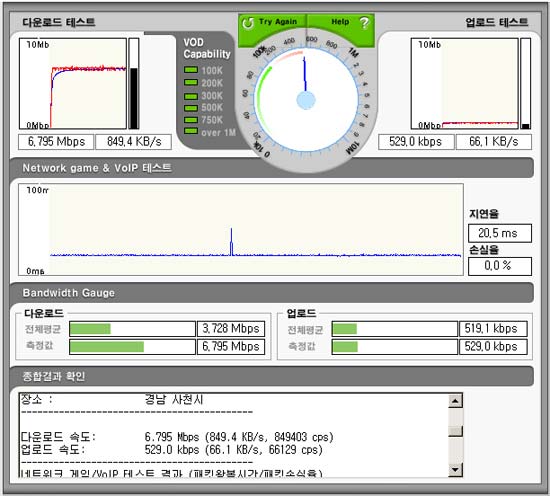Viewport: 550px width, 496px height.
Task: Click the 200K VOD capability green indicator
Action: [191, 82]
